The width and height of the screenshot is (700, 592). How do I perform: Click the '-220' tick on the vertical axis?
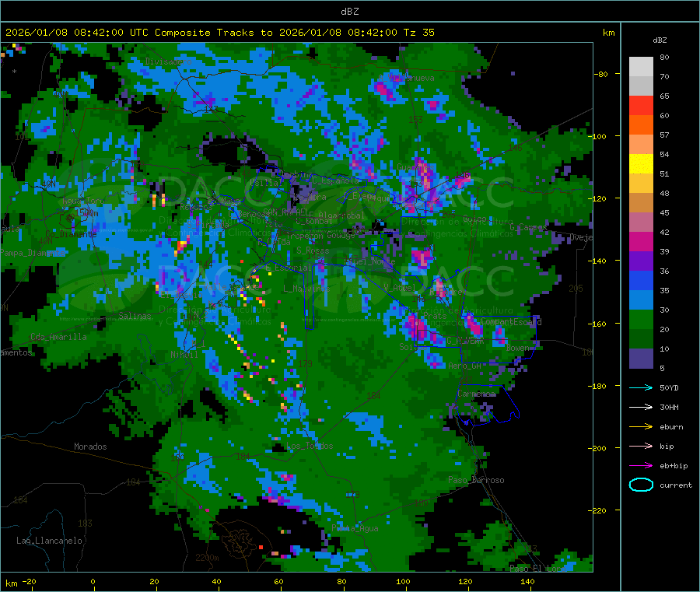(598, 511)
